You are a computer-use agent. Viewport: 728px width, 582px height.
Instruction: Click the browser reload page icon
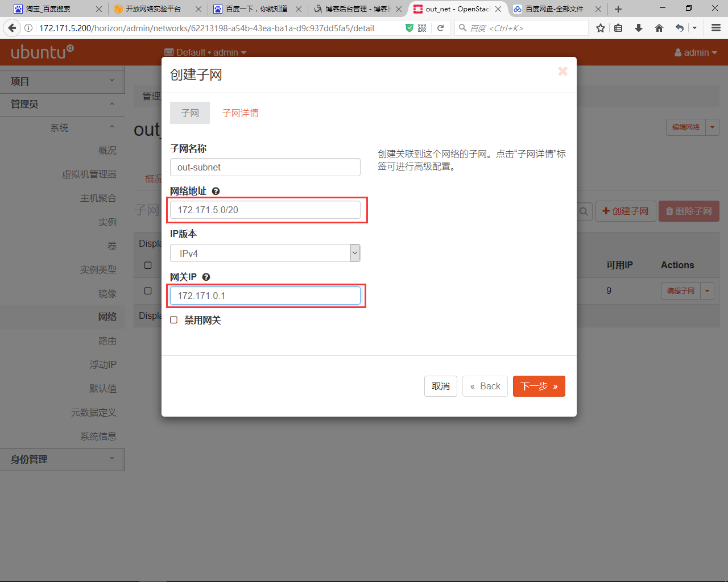click(440, 28)
